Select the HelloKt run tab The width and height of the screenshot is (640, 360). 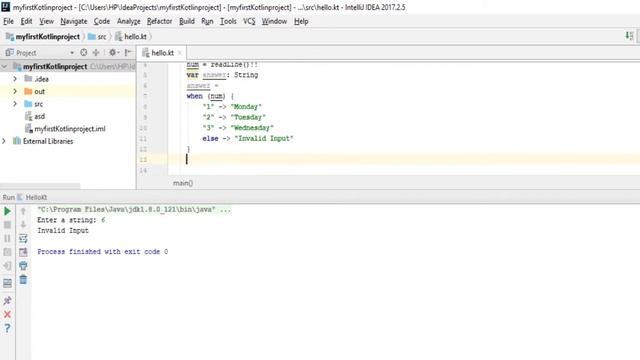(x=32, y=197)
